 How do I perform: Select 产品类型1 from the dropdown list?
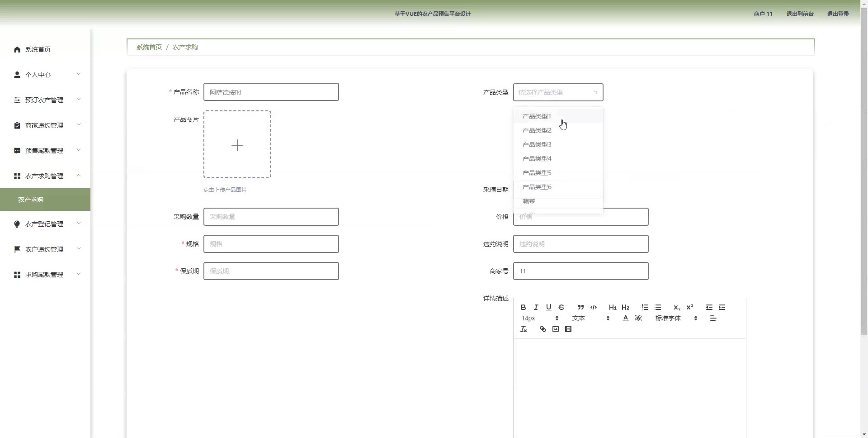[x=558, y=116]
